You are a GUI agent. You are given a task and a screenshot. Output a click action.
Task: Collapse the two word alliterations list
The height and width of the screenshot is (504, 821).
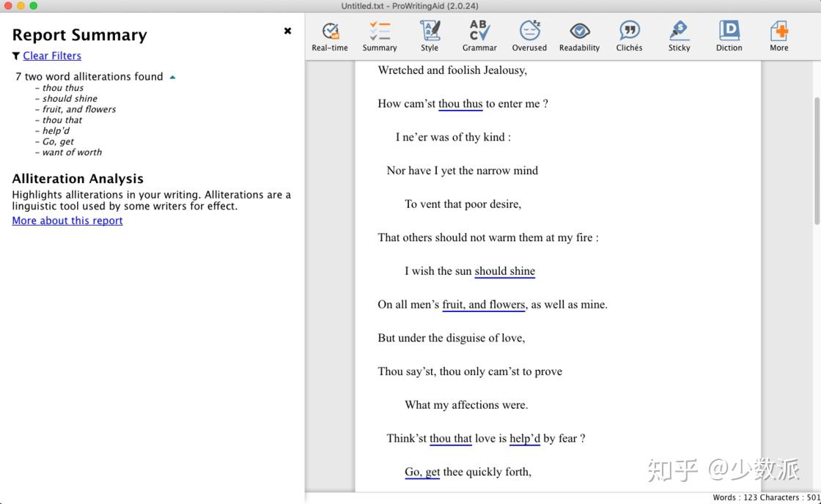pos(173,77)
